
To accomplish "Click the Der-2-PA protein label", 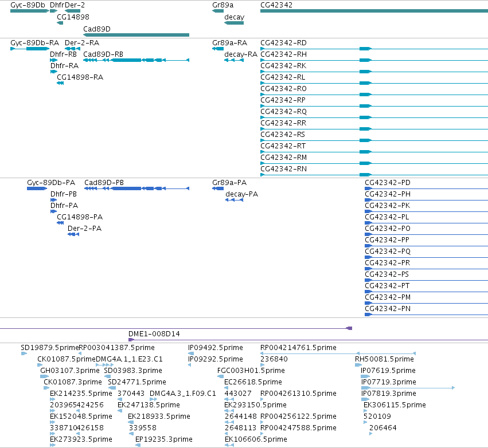I will click(x=84, y=228).
